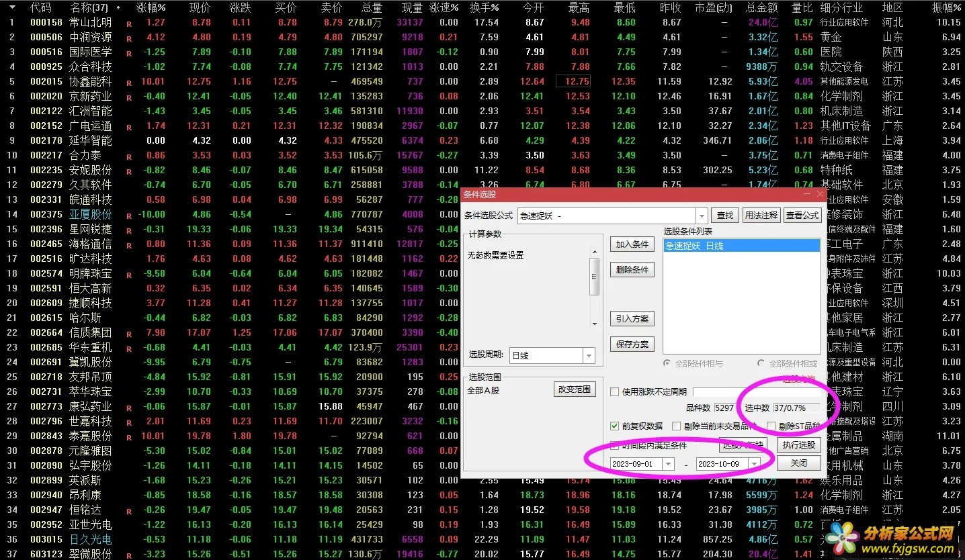
Task: Click the 关闭 button
Action: (798, 463)
